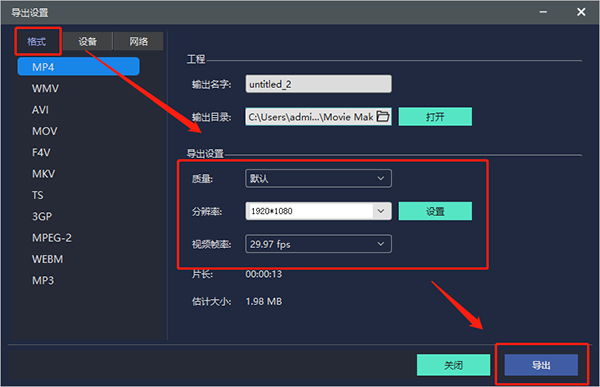Select MP4 format

tap(78, 67)
